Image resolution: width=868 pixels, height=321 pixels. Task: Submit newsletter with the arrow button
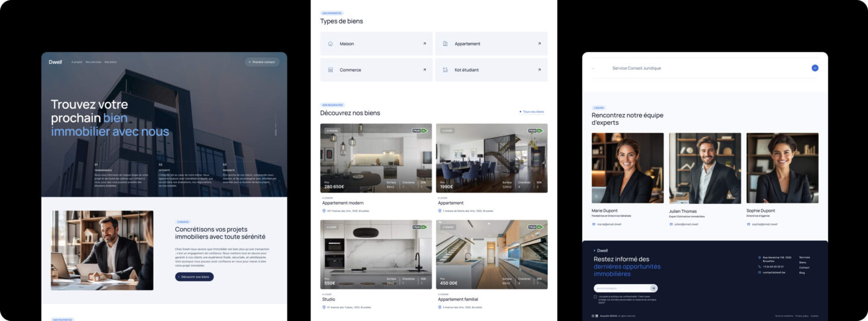click(x=653, y=288)
